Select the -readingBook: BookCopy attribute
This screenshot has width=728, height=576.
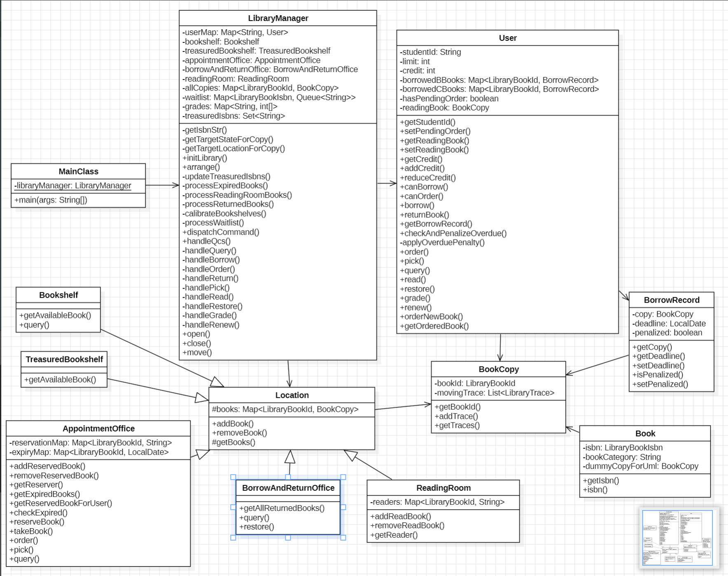(444, 107)
